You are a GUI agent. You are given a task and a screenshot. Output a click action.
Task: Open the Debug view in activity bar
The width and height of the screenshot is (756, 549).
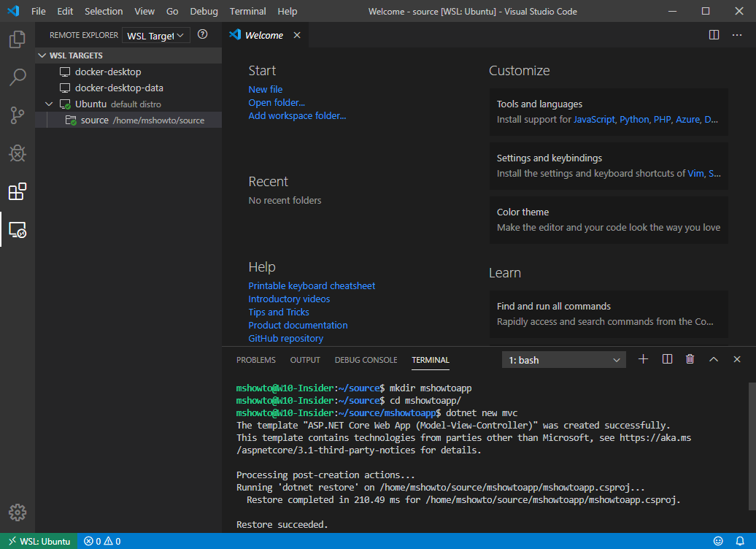pyautogui.click(x=18, y=153)
